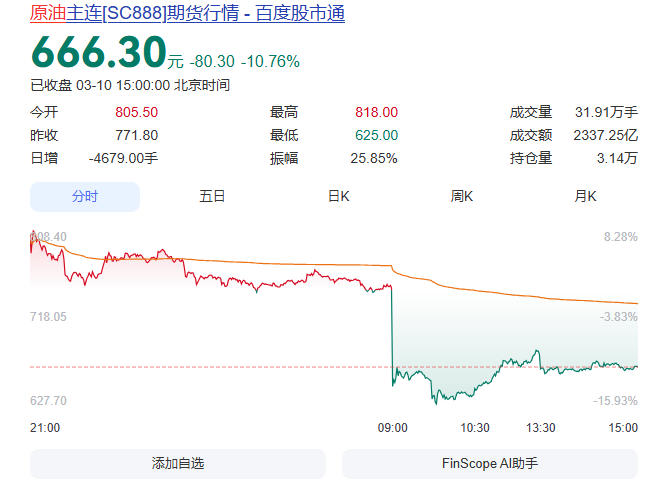Click the 已收盘 timestamp text

pos(130,86)
